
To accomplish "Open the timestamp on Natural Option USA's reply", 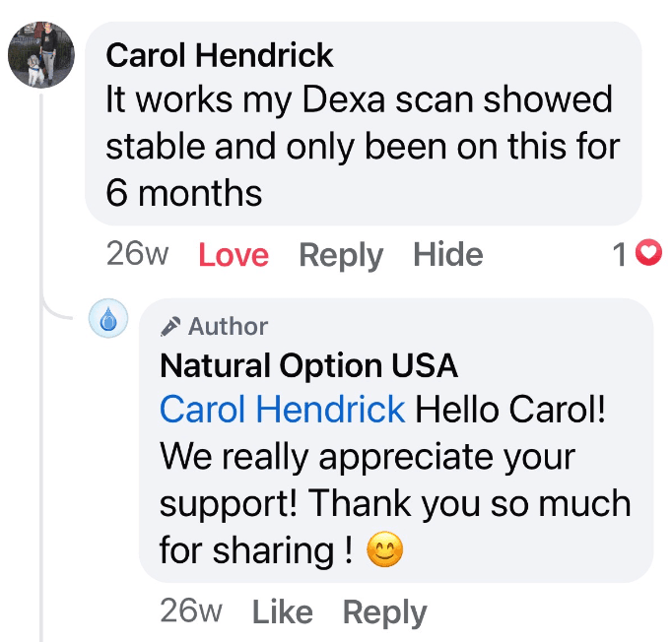I will (x=191, y=611).
